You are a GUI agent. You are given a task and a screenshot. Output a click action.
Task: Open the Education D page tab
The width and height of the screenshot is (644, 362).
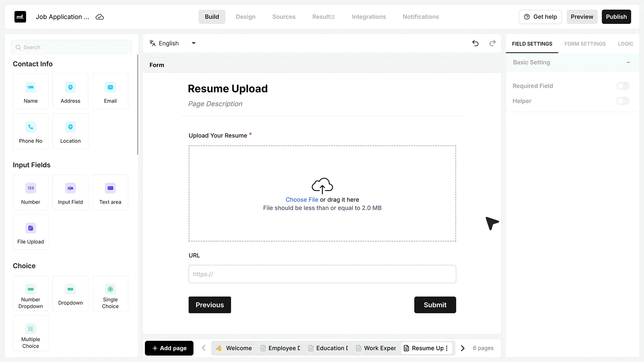click(329, 348)
